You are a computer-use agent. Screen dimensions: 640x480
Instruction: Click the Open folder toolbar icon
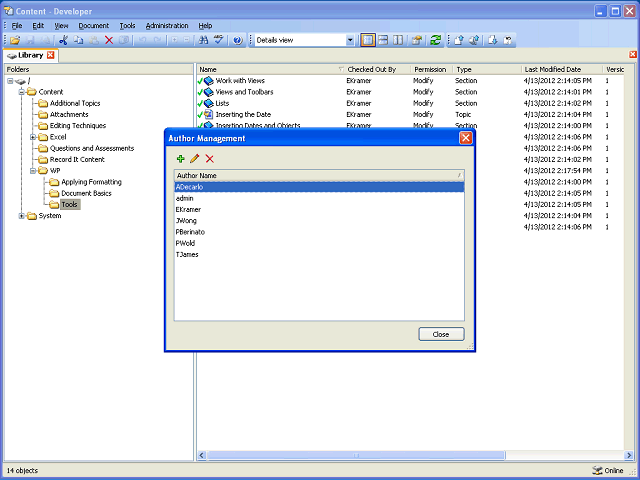[15, 40]
